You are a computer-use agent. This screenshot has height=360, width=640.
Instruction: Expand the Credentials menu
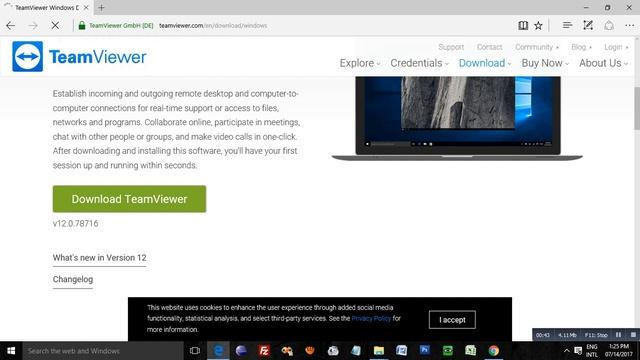click(x=419, y=63)
